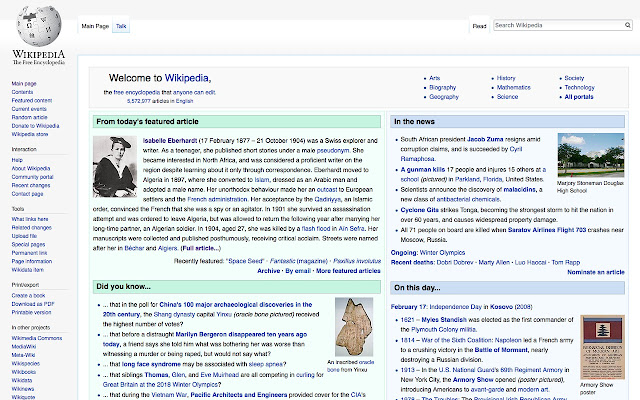Open Wikispecies project link
This screenshot has width=640, height=400.
tap(26, 363)
